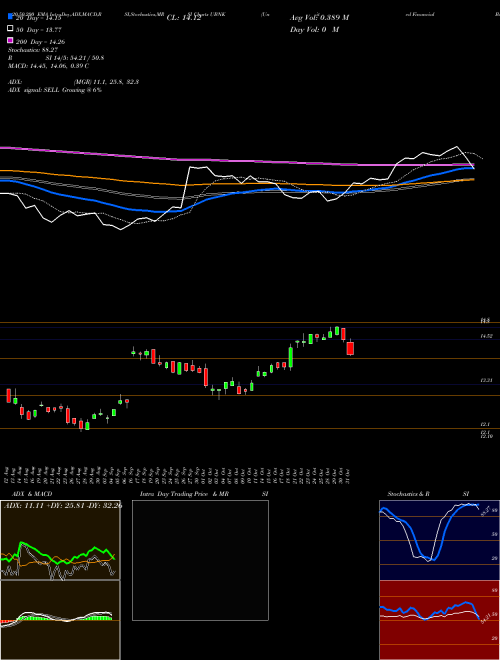
Task: Click the last red candlestick on the chart
Action: point(350,348)
